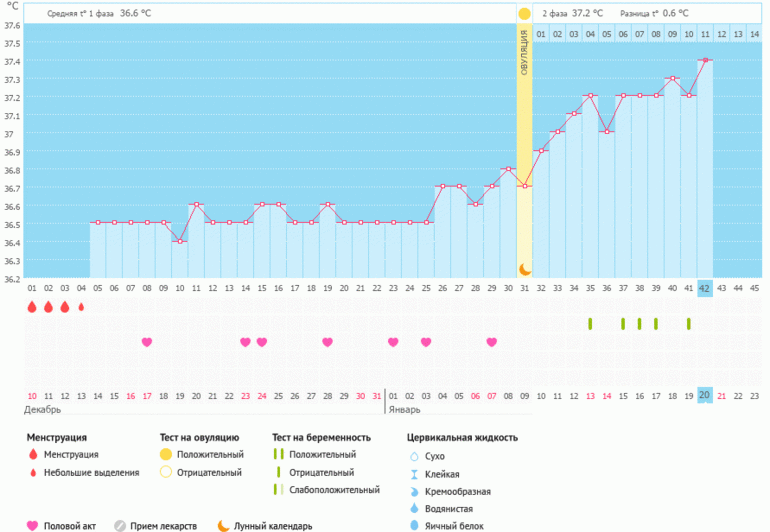Image resolution: width=770 pixels, height=532 pixels.
Task: Click the crescent moon icon in ovulation column
Action: pos(524,269)
